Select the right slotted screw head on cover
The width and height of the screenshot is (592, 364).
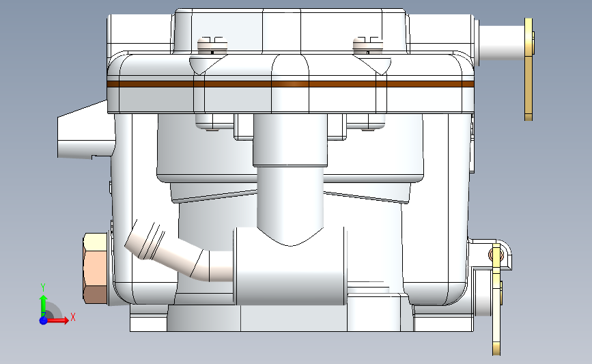pyautogui.click(x=368, y=46)
